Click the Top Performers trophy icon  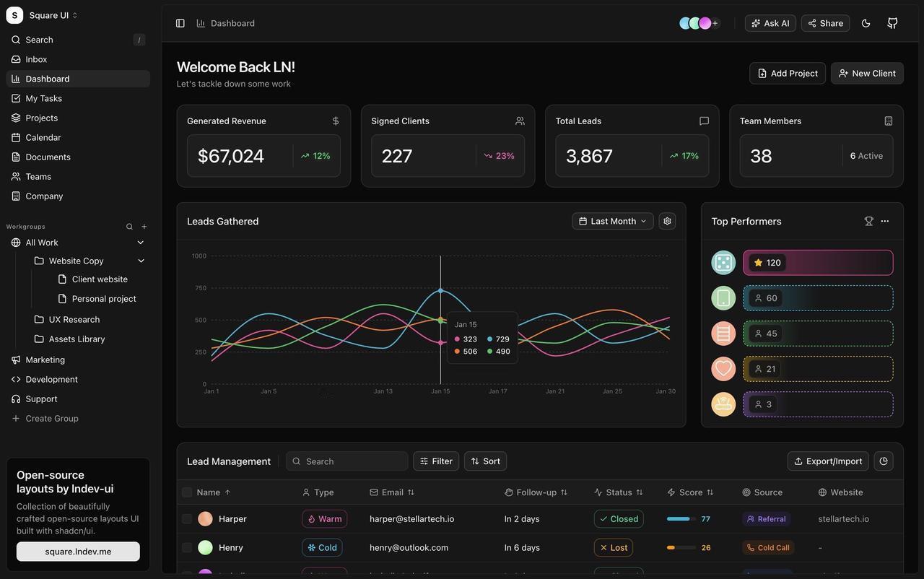click(869, 221)
